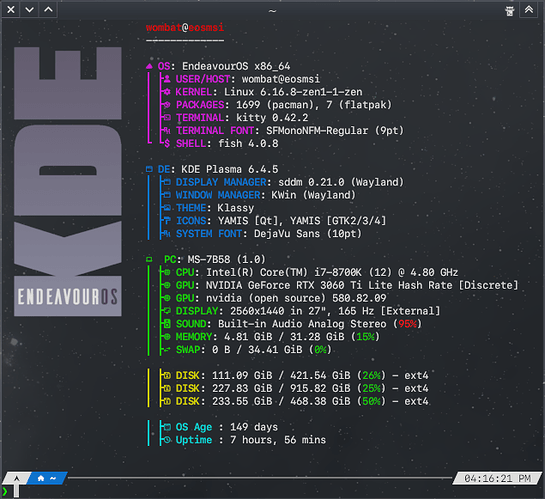Click the wombat@eosmsi red header text

click(x=185, y=27)
